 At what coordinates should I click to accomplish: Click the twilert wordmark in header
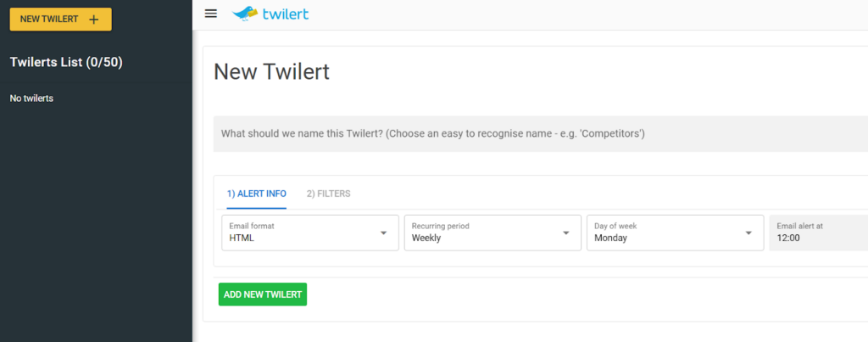point(287,14)
